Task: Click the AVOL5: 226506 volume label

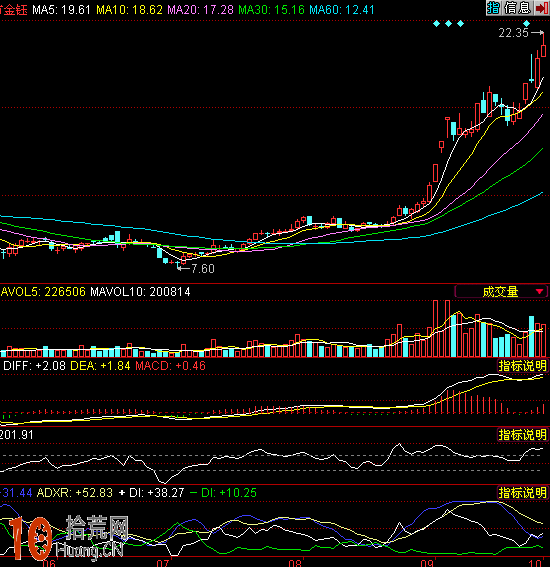Action: click(43, 291)
